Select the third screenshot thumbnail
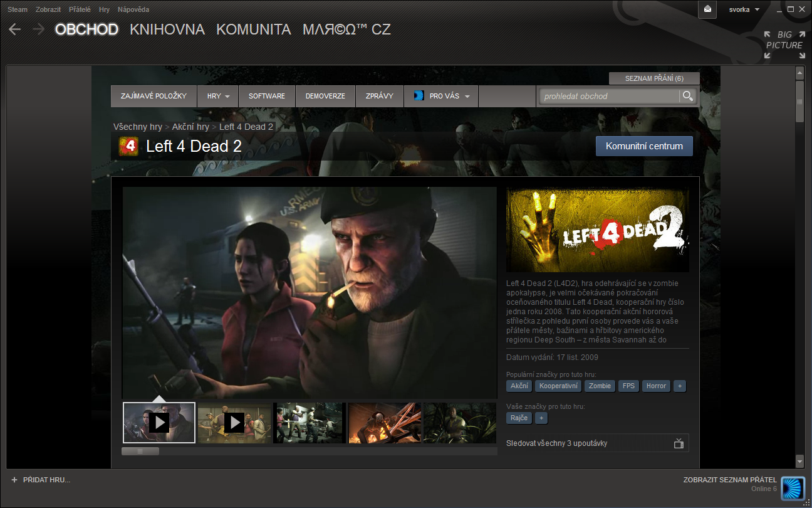Viewport: 812px width, 508px height. click(310, 423)
